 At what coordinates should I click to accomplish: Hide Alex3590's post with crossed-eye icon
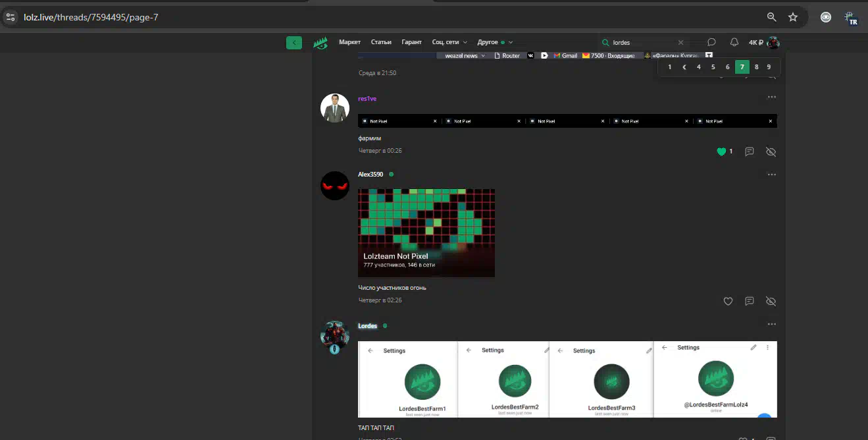tap(771, 301)
